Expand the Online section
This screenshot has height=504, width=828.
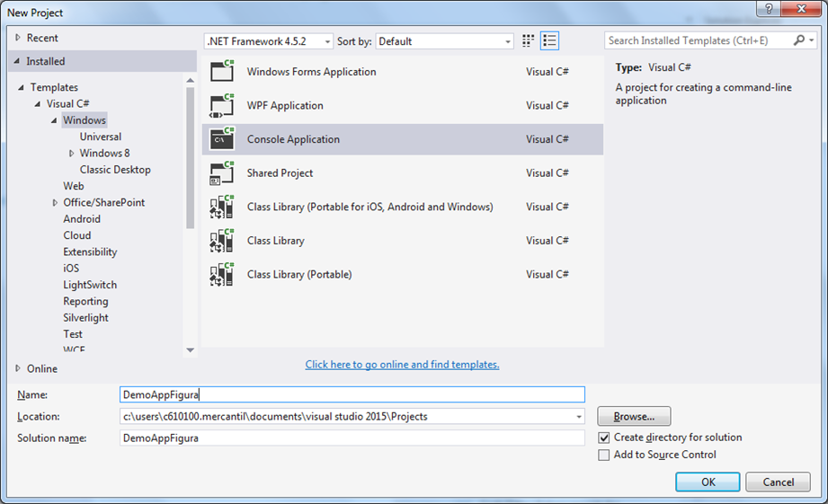click(17, 368)
